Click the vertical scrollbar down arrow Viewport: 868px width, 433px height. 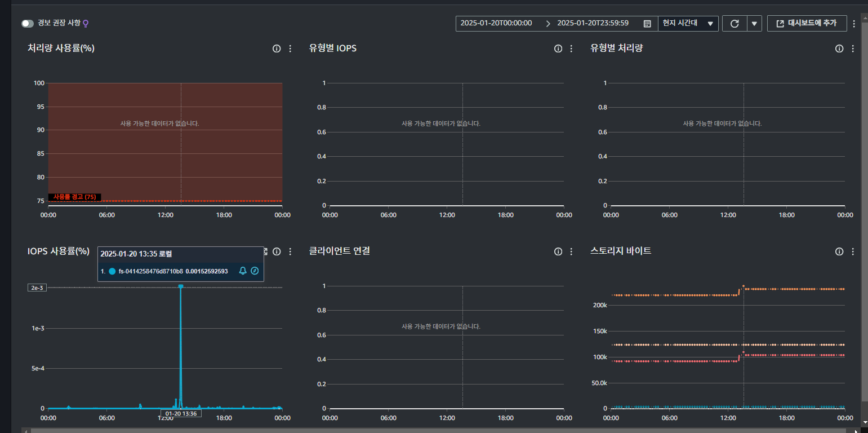pyautogui.click(x=865, y=421)
